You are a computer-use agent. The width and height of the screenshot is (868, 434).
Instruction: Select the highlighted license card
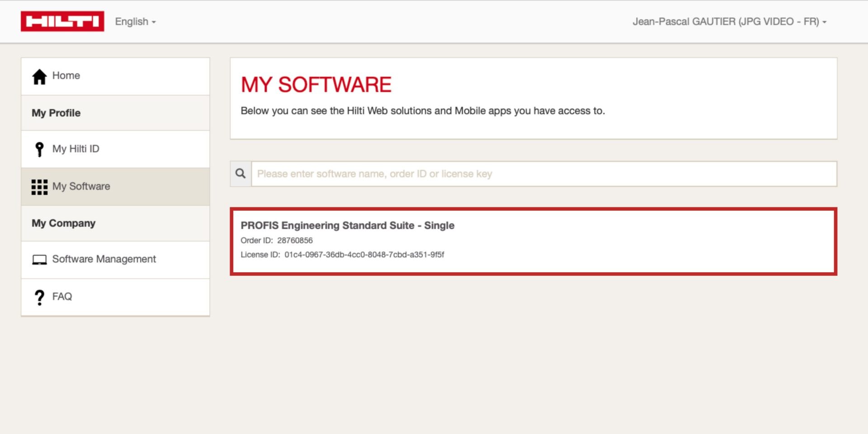(533, 241)
